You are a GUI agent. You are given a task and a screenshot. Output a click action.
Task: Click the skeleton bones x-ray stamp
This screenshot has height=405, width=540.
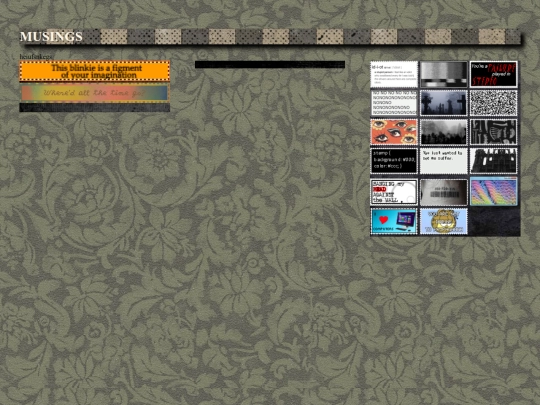coord(494,132)
